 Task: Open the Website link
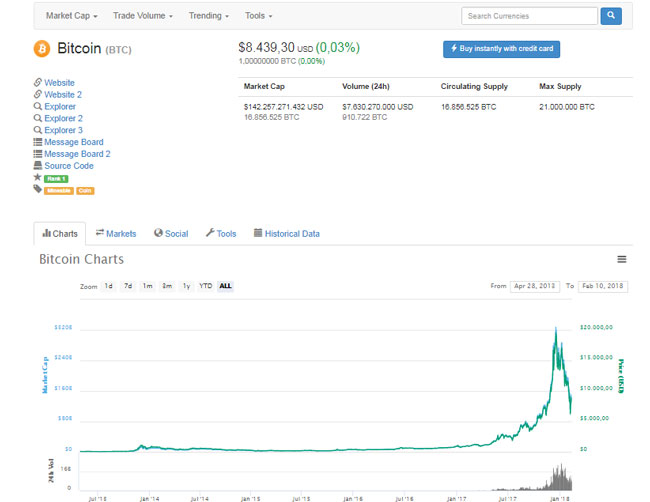tap(59, 82)
